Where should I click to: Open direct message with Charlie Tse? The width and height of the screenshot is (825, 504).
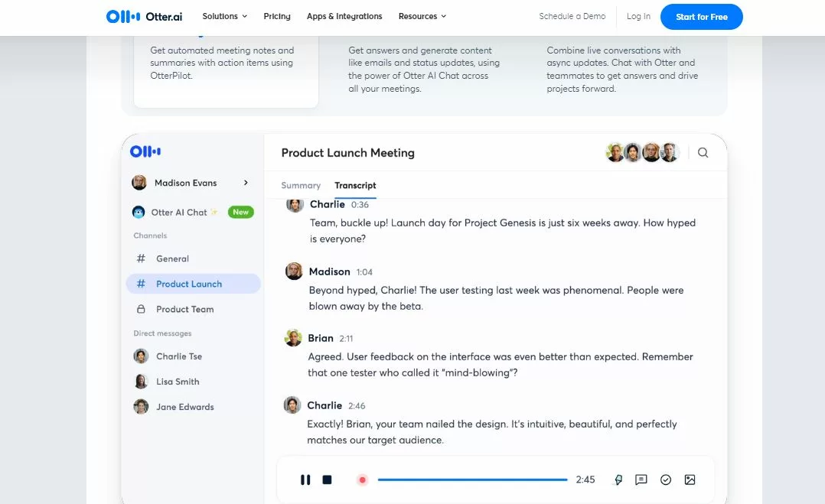pos(179,356)
